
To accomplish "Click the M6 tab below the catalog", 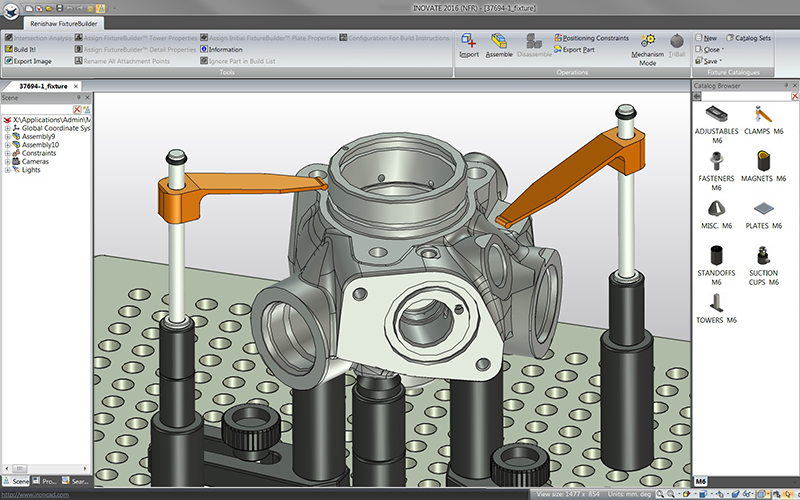I will (702, 482).
